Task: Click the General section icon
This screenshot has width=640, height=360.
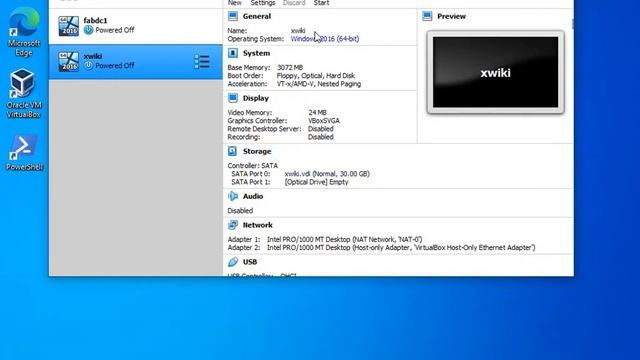Action: [233, 16]
